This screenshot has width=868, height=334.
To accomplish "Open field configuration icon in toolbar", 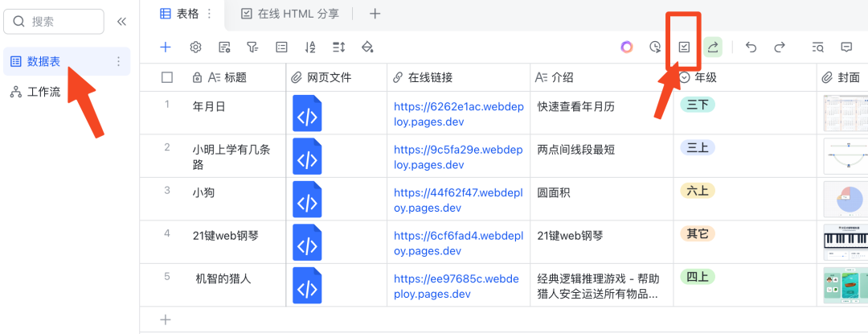I will coord(224,47).
